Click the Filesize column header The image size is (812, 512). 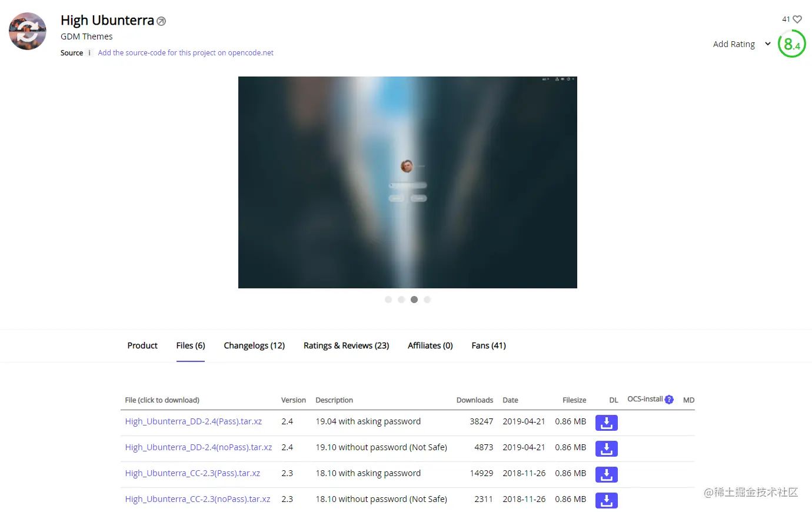(x=574, y=400)
